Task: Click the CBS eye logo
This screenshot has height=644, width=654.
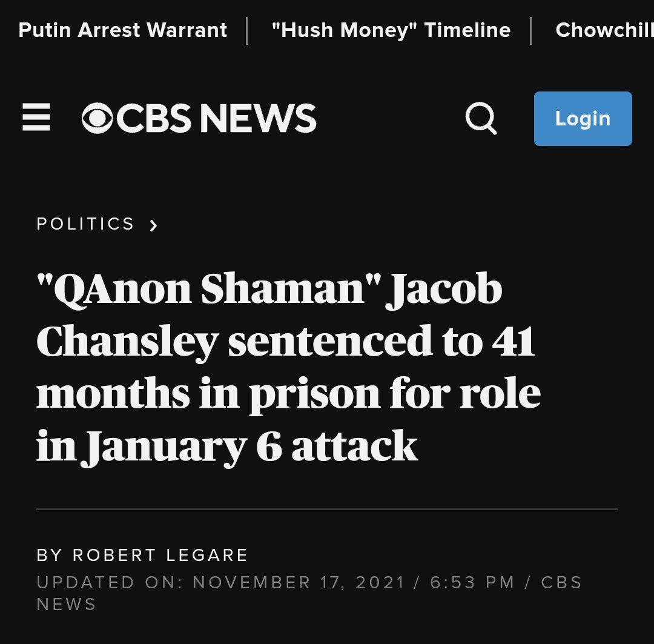Action: (97, 118)
